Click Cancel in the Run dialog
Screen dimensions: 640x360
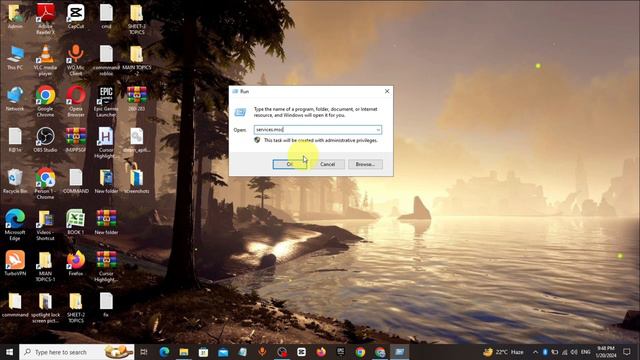[x=327, y=164]
